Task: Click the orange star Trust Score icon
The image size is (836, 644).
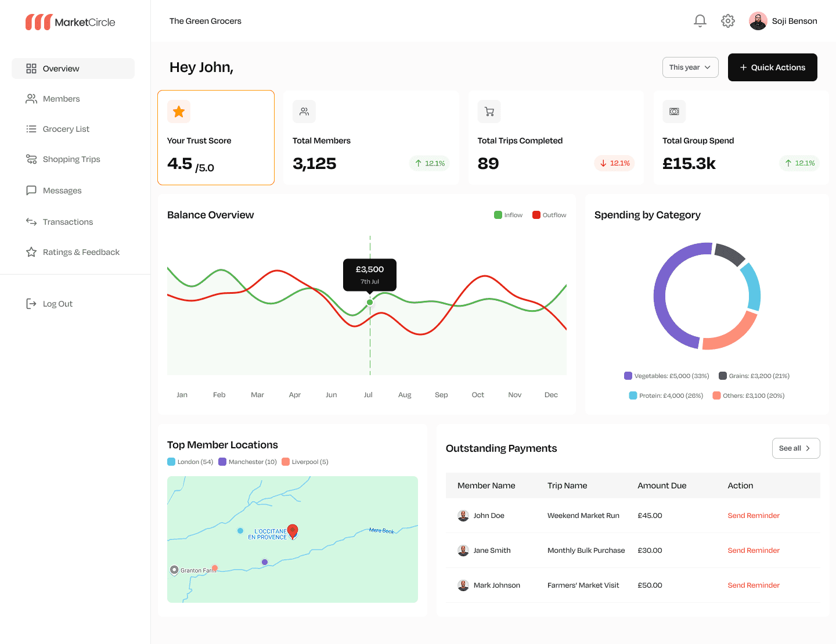Action: pos(179,111)
